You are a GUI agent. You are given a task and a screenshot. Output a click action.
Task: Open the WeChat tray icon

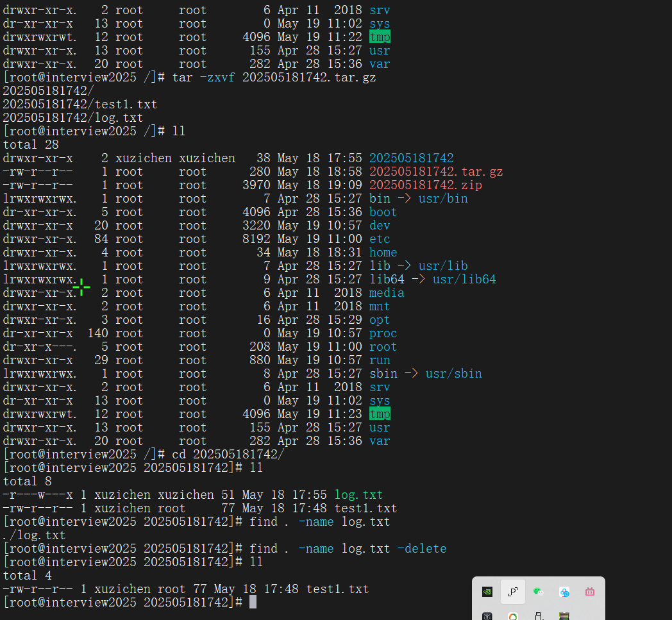538,592
